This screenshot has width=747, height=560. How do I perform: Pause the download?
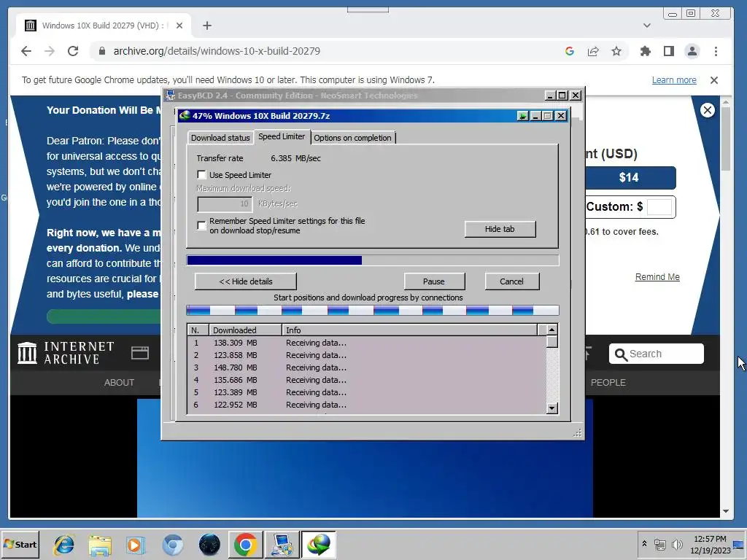click(434, 281)
